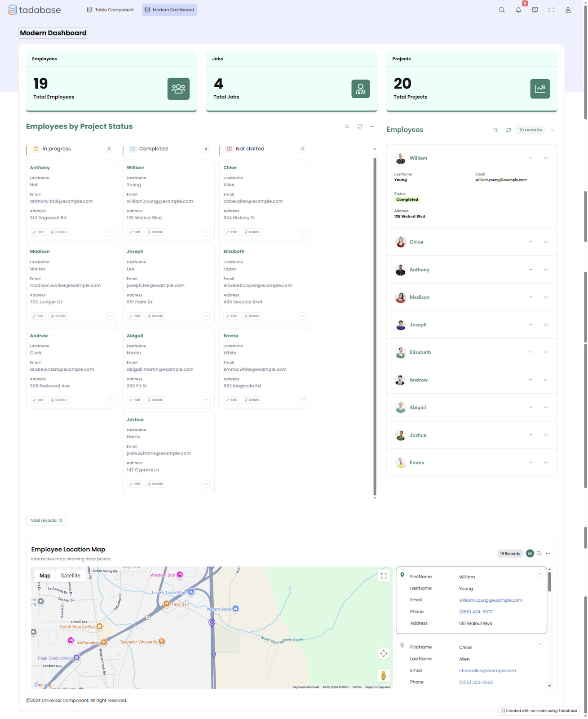
Task: Click the fullscreen icon in header
Action: coord(551,10)
